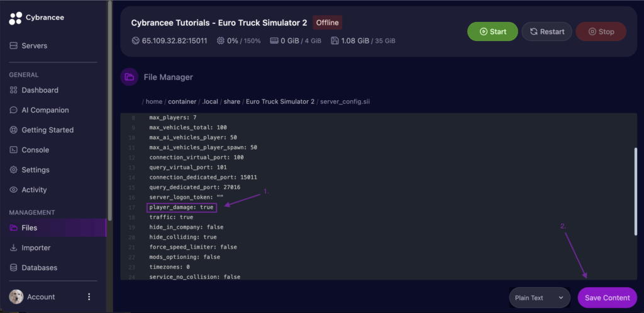Click the account avatar picture

[16, 297]
